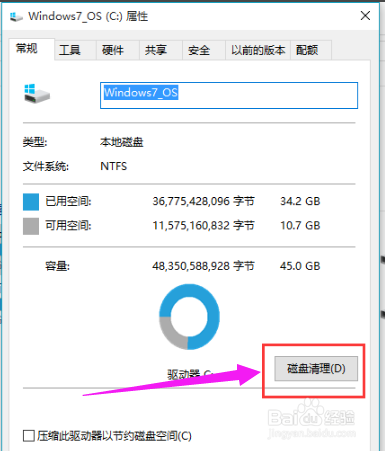Viewport: 385px width, 451px height.
Task: Click the drive name field Windows7_OS
Action: click(229, 95)
